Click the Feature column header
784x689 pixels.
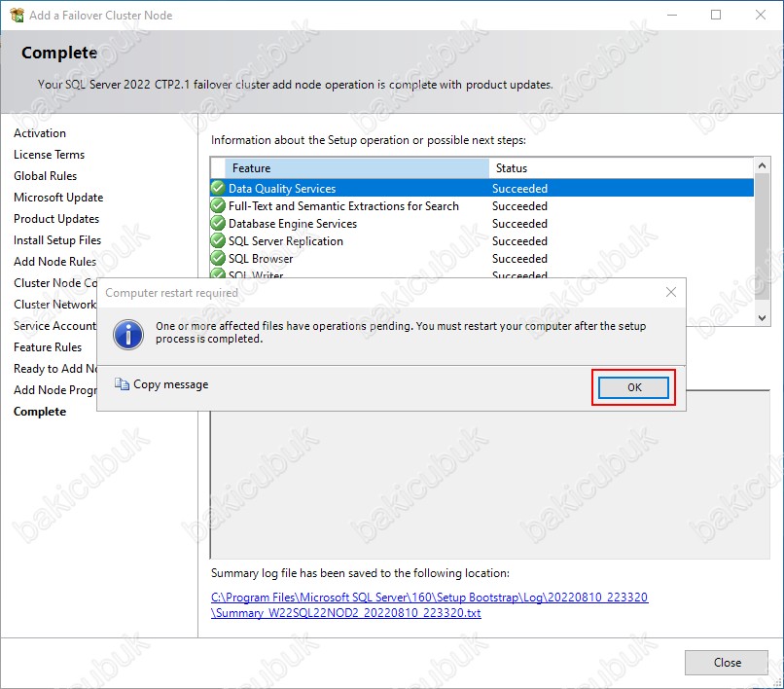click(357, 168)
